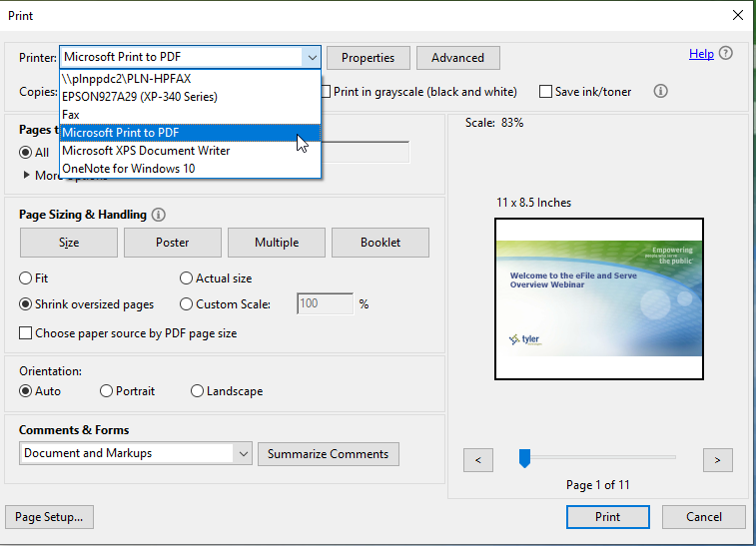This screenshot has height=546, width=756.
Task: Click the slide preview thumbnail
Action: [599, 298]
